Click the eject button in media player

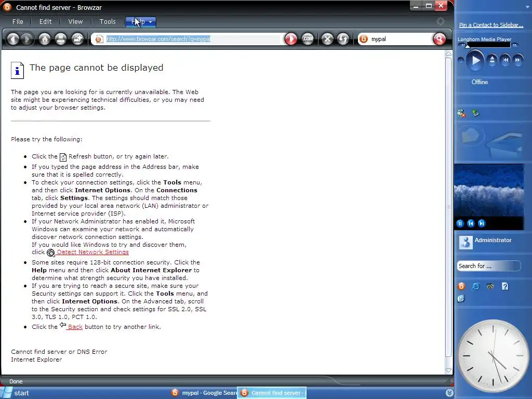coord(492,60)
